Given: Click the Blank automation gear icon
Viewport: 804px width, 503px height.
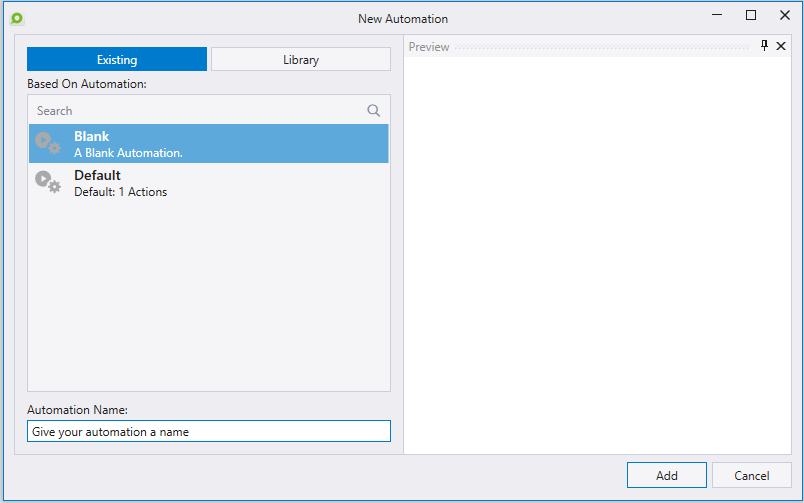Looking at the screenshot, I should point(48,143).
